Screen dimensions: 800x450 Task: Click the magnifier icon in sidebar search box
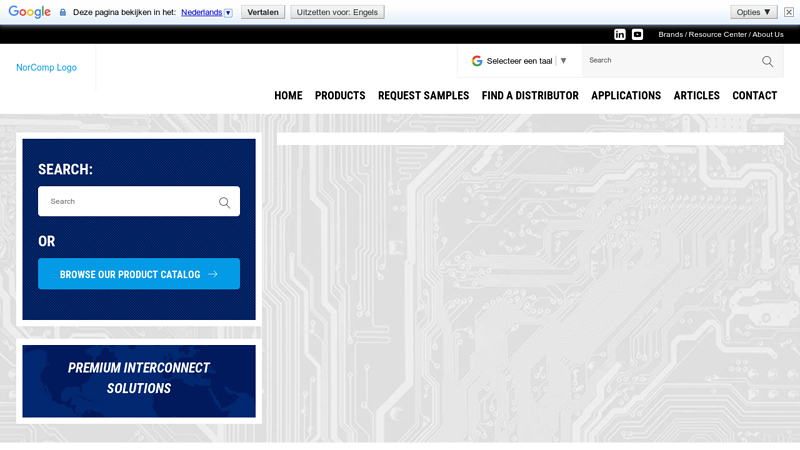(x=224, y=202)
